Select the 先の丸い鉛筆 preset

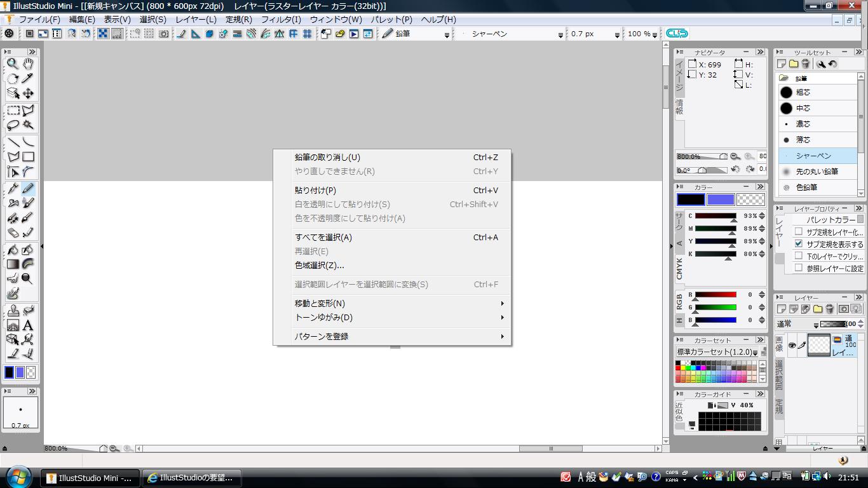[818, 172]
